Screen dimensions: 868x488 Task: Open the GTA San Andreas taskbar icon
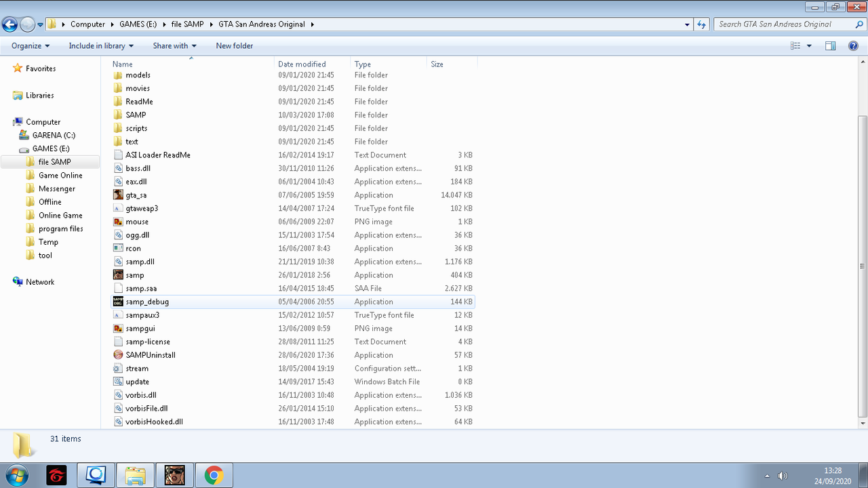[x=175, y=476]
